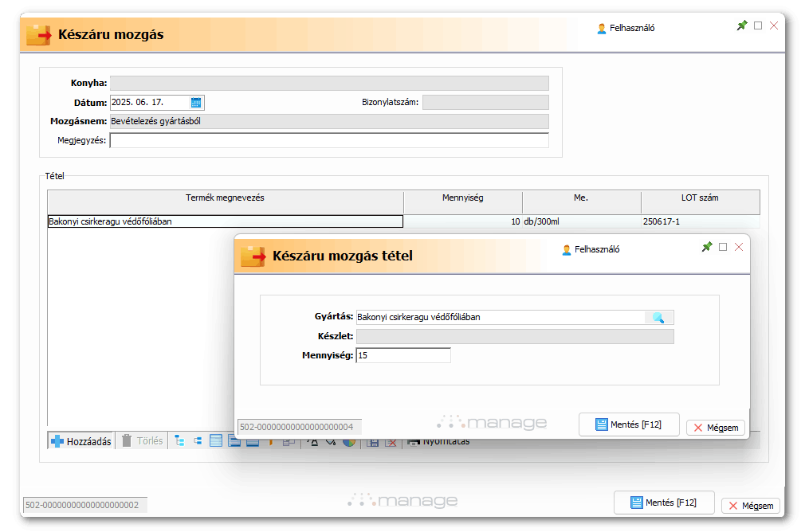The image size is (805, 532).
Task: Click the floppy disk save-layout toolbar icon
Action: [372, 442]
